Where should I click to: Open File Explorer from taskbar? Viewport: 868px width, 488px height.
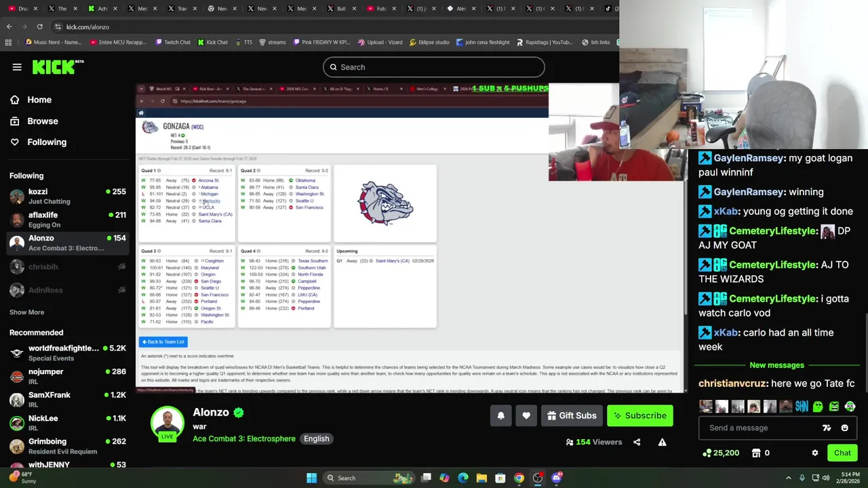click(x=481, y=478)
